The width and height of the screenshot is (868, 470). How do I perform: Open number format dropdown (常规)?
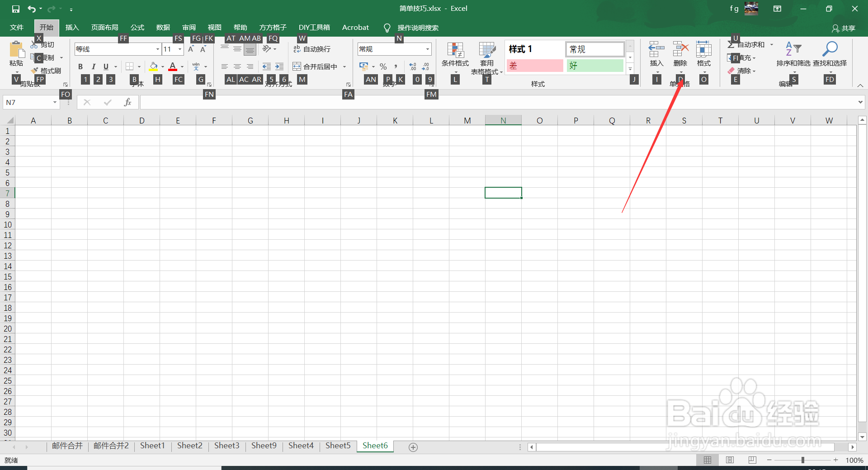coord(427,49)
